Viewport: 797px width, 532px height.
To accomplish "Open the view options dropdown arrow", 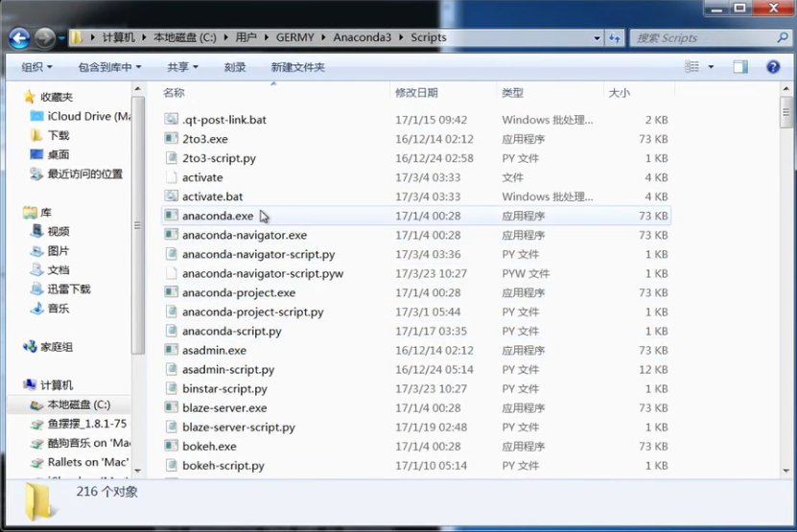I will point(711,67).
